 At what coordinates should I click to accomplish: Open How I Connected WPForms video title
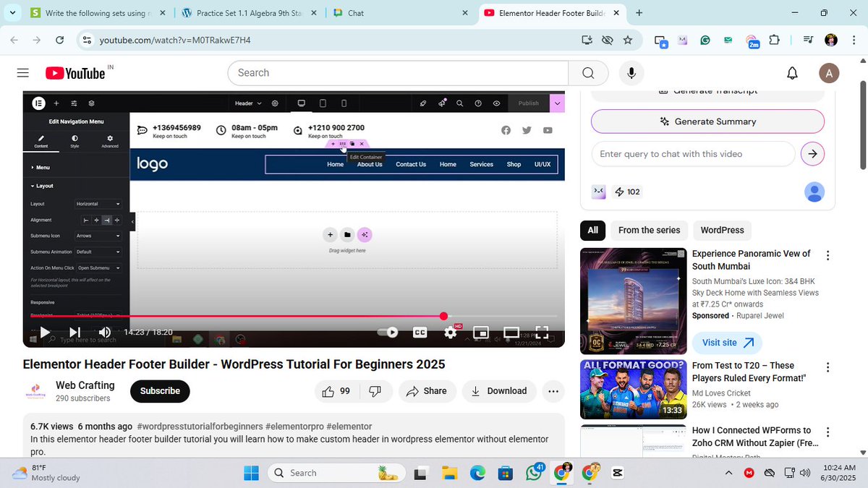[755, 437]
